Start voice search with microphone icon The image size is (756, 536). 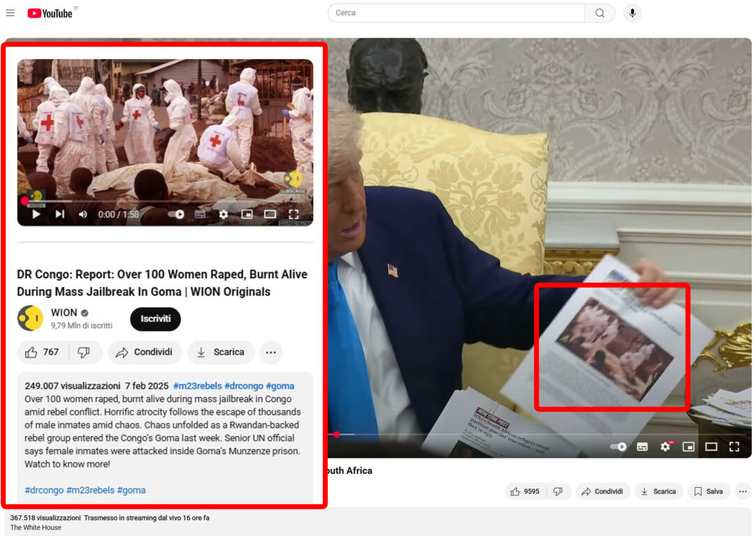coord(632,13)
